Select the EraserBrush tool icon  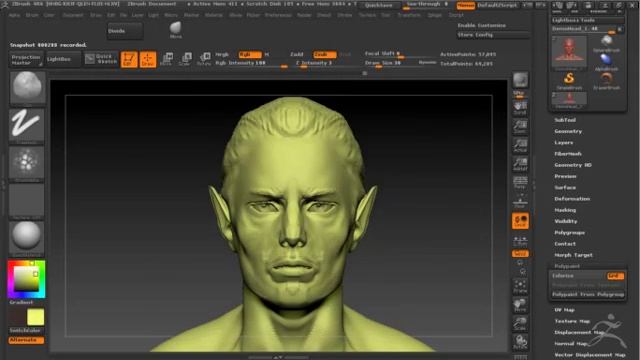pyautogui.click(x=607, y=80)
